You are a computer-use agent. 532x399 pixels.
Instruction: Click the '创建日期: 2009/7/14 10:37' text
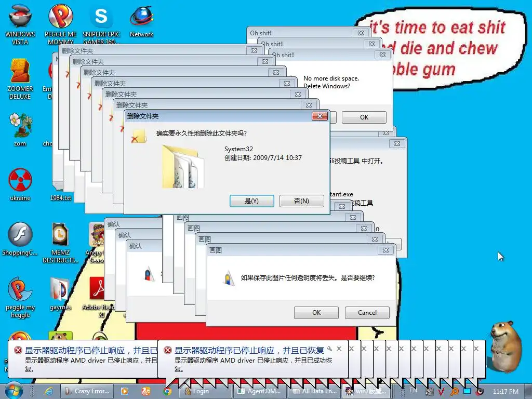click(x=263, y=158)
